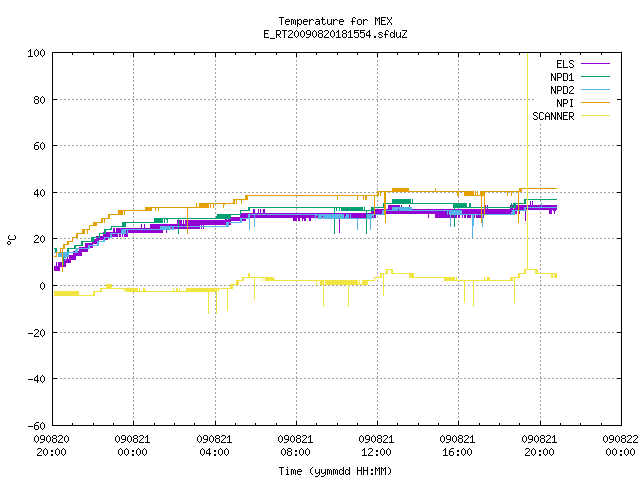Click the y-axis label 100
Viewport: 640px width, 480px height.
[36, 53]
